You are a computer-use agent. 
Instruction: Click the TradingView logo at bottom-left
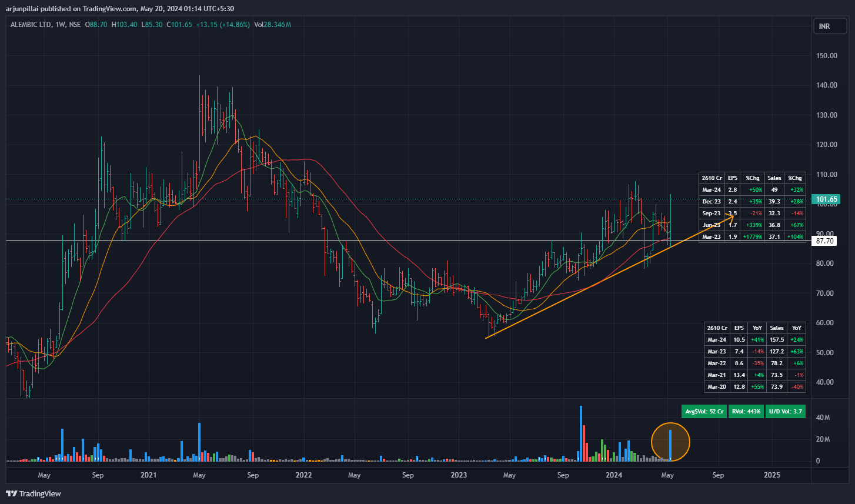pos(34,493)
